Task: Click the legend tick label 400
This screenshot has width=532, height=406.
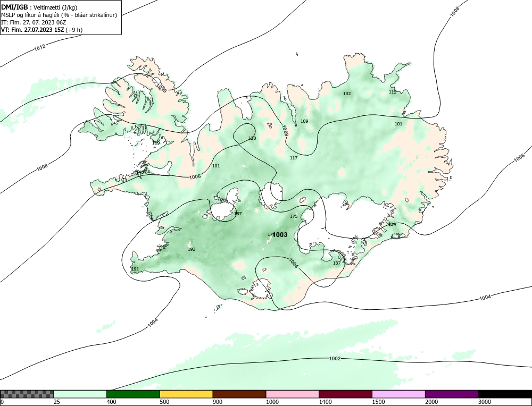Action: (x=111, y=402)
